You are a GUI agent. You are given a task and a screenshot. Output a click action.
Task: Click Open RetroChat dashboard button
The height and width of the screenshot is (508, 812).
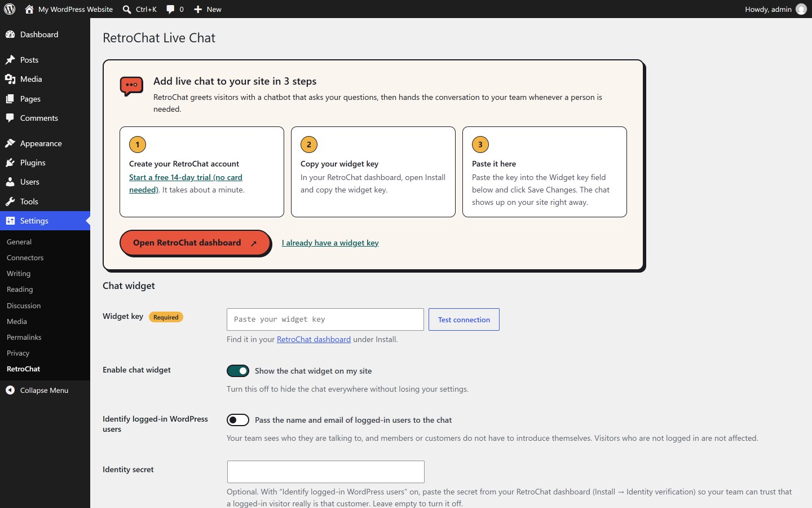[x=195, y=243]
